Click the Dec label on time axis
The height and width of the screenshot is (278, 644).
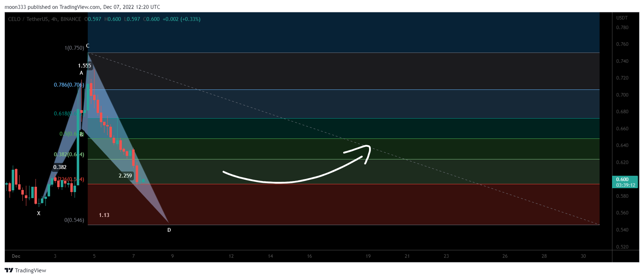tap(16, 256)
